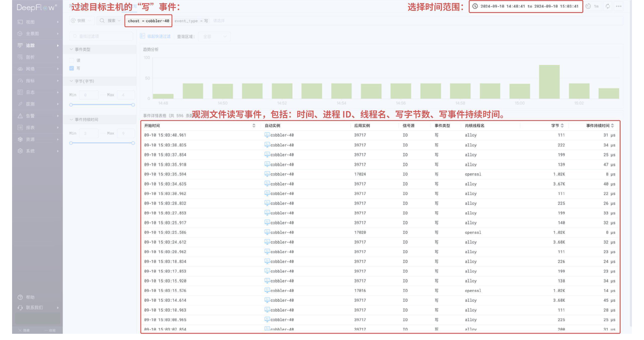Screen dimensions: 644x340
Task: Expand the 联系我们 submenu arrow
Action: 58,308
